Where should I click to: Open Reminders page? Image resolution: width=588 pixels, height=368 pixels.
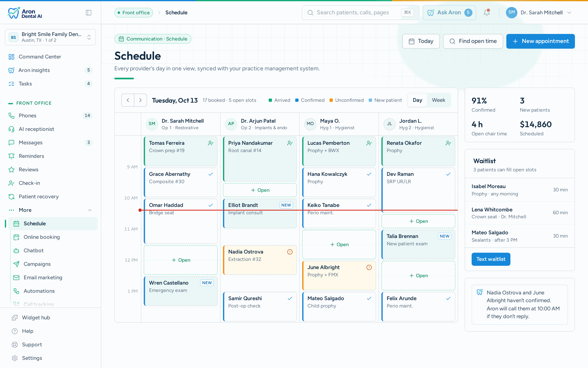point(51,156)
